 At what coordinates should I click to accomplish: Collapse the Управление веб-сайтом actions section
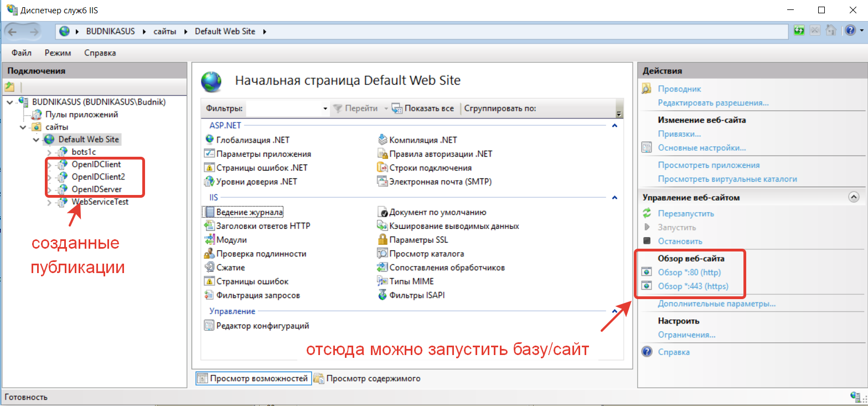tap(853, 197)
